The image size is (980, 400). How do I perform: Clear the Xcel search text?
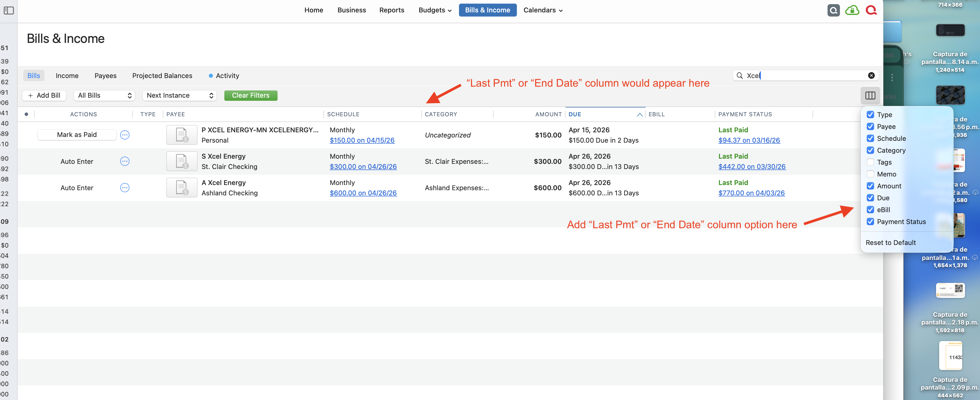pyautogui.click(x=871, y=76)
